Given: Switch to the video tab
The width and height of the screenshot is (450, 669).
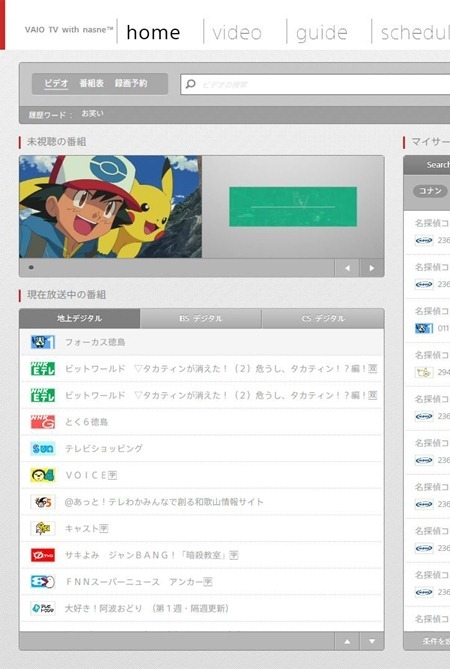Looking at the screenshot, I should pos(237,32).
